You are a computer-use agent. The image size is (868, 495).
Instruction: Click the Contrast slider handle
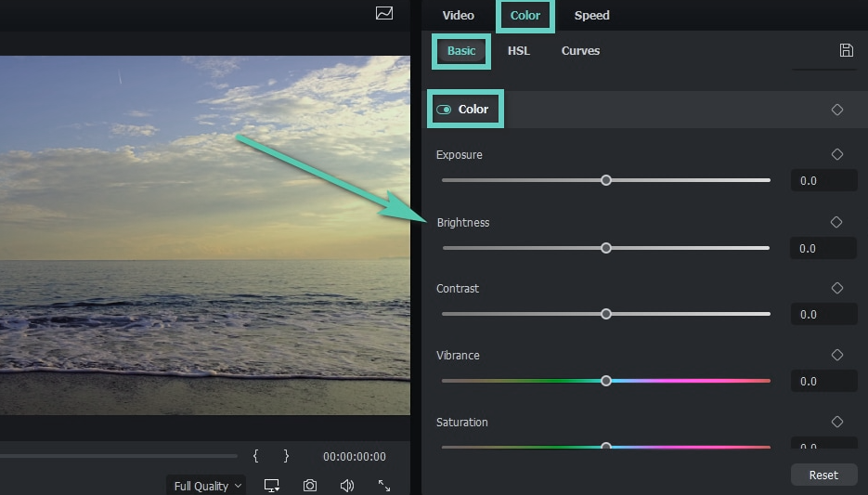tap(606, 314)
